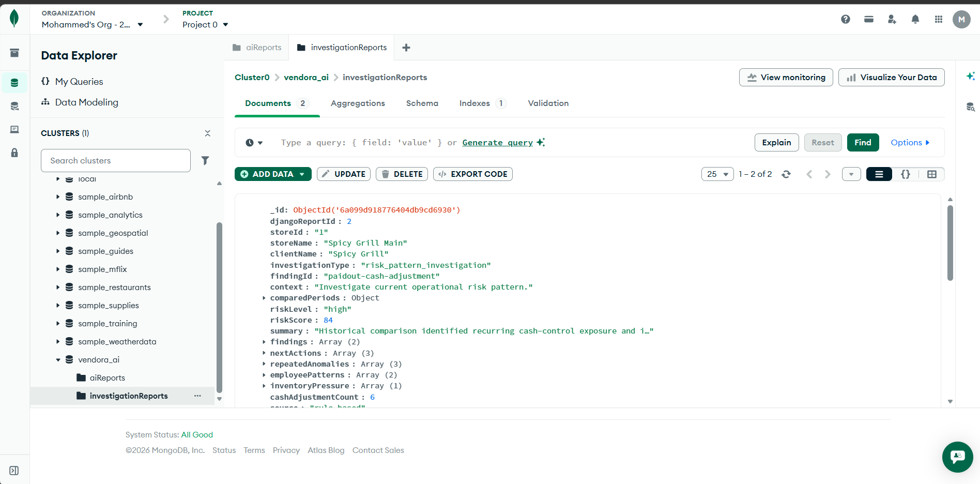980x484 pixels.
Task: Click the cluster tree scrollbar
Action: pos(219,308)
